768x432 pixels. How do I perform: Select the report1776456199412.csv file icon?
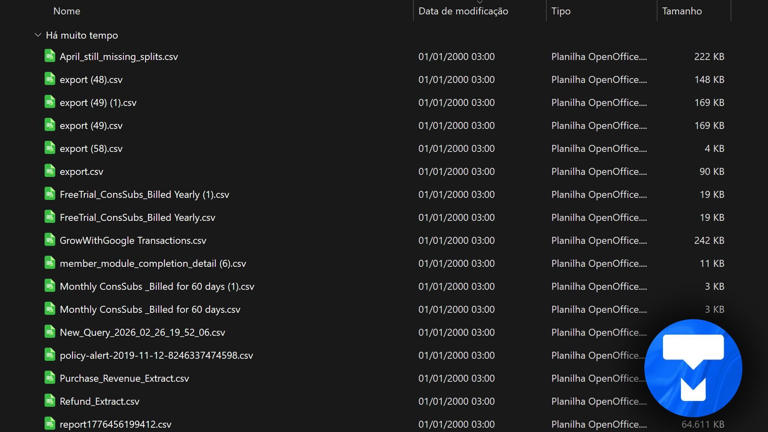pyautogui.click(x=50, y=424)
